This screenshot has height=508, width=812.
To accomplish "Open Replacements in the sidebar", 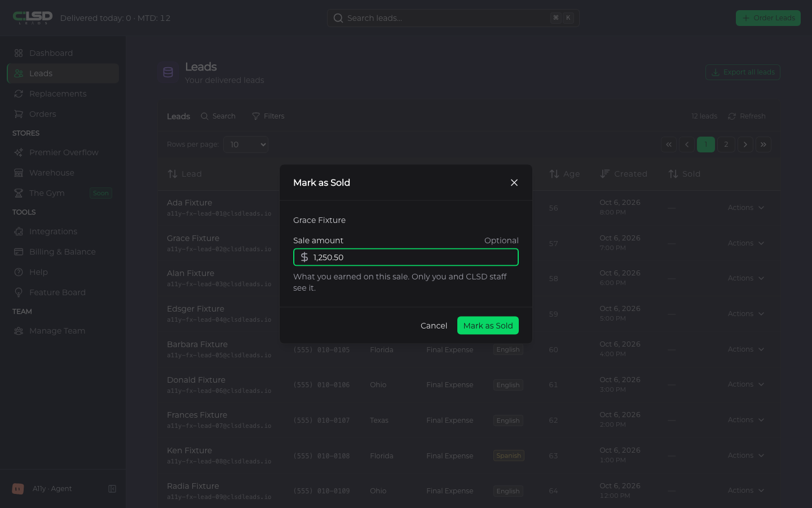I will (x=63, y=94).
